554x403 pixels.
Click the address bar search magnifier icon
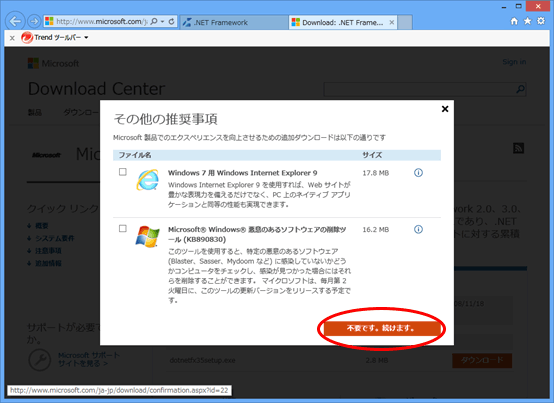click(x=154, y=22)
